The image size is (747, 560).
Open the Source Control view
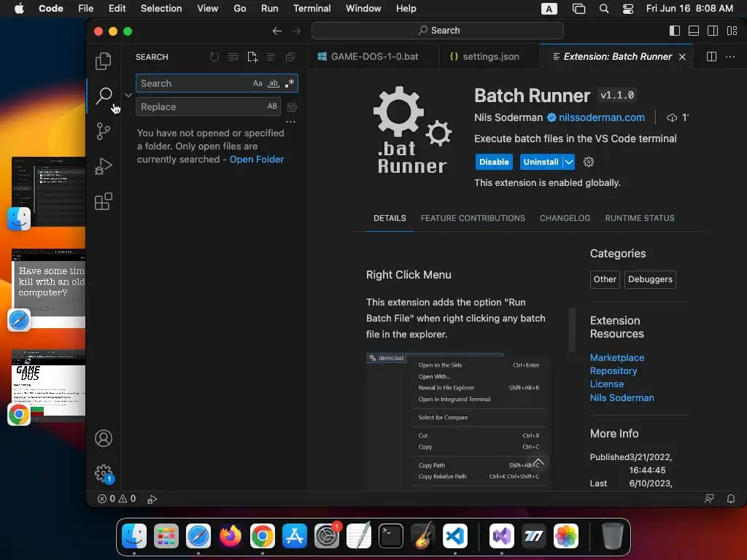point(104,131)
